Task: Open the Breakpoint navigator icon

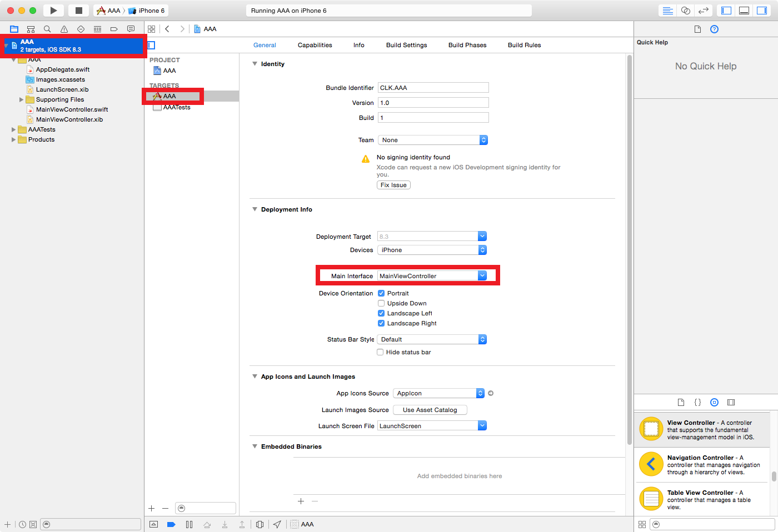Action: pos(114,29)
